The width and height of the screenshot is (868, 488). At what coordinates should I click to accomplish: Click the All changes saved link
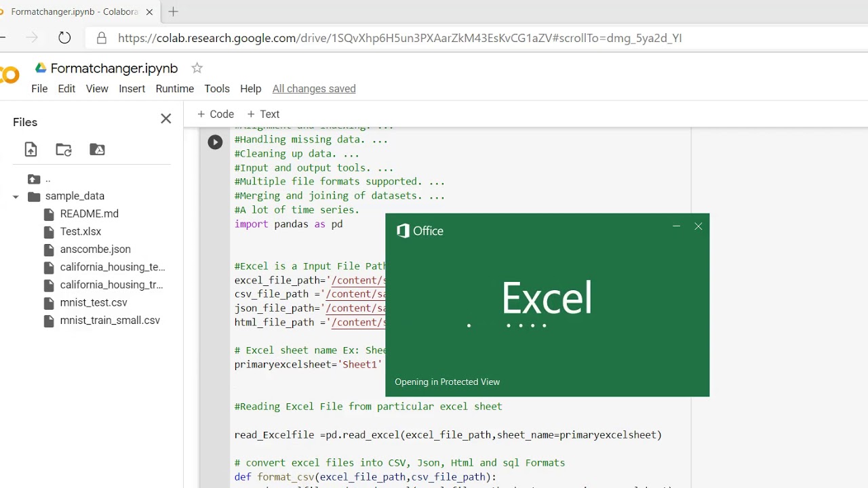tap(314, 89)
